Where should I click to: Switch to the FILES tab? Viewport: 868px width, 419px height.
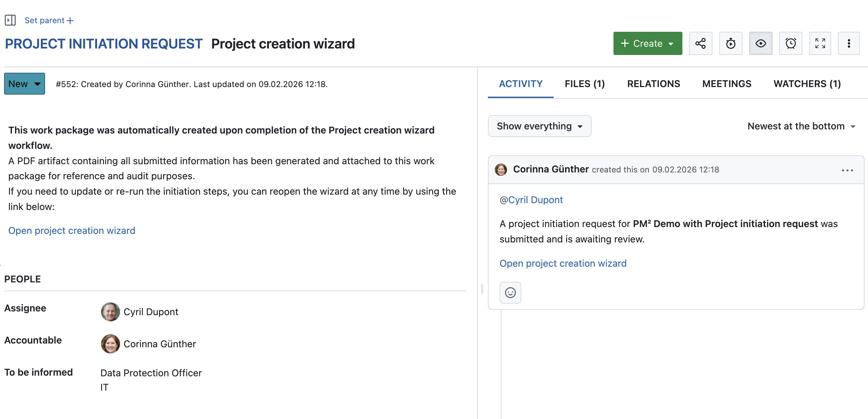tap(584, 84)
